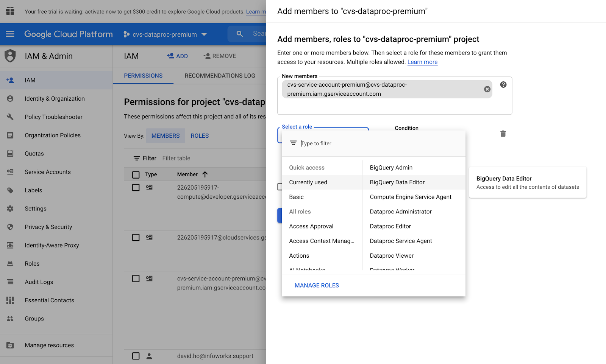Click the gift icon in trial banner
This screenshot has width=606, height=364.
[x=10, y=11]
